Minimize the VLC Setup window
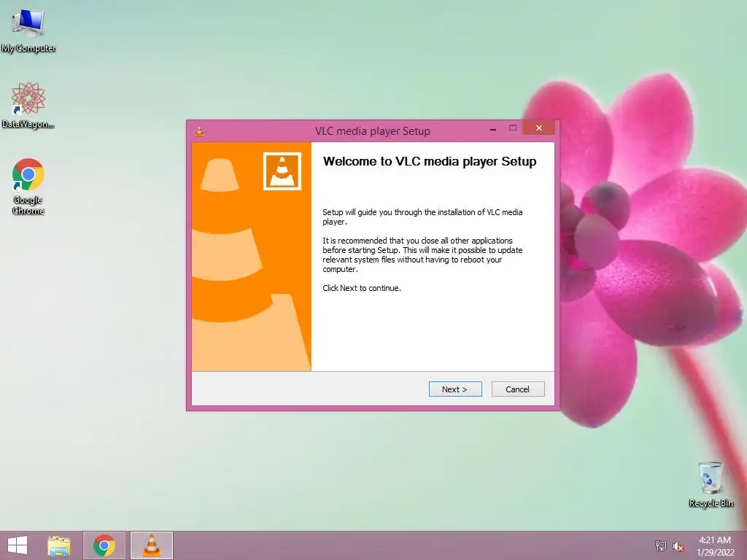The image size is (747, 560). 493,129
